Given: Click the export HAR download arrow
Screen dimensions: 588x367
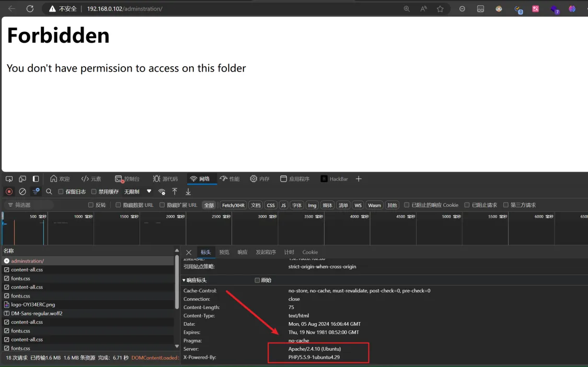Looking at the screenshot, I should [x=188, y=192].
